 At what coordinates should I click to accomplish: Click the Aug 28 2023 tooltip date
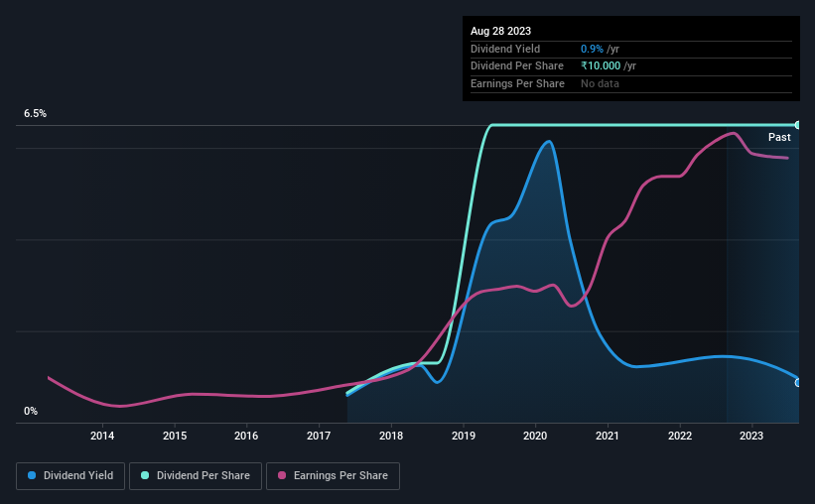click(500, 31)
